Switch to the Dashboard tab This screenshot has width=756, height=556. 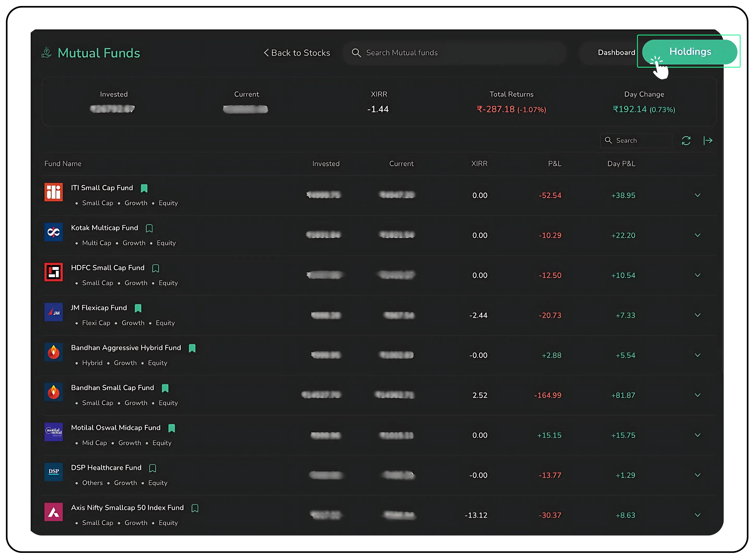point(616,52)
